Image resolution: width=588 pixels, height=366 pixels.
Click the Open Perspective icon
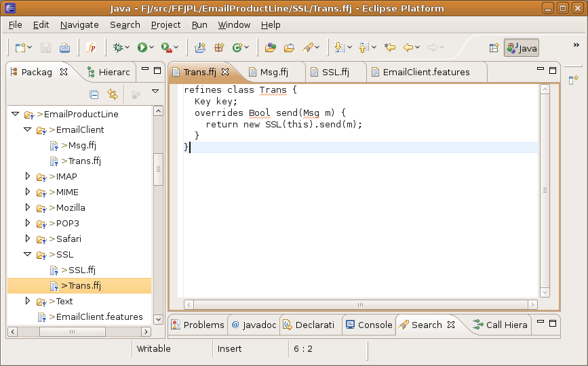pyautogui.click(x=494, y=48)
